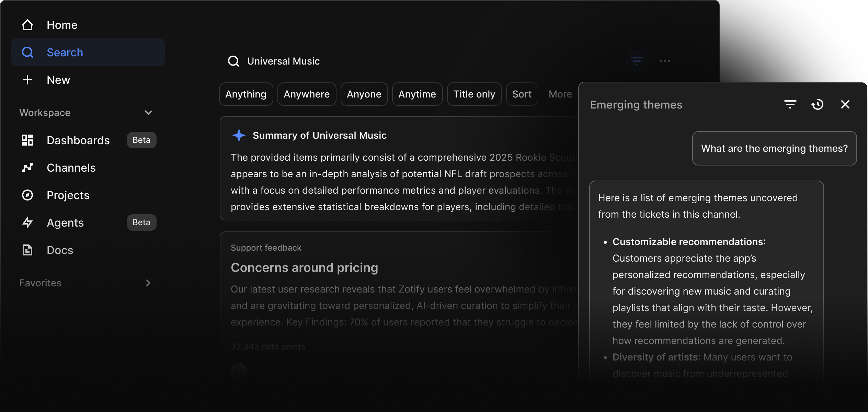The width and height of the screenshot is (868, 412).
Task: Open Docs via document icon
Action: (x=27, y=250)
